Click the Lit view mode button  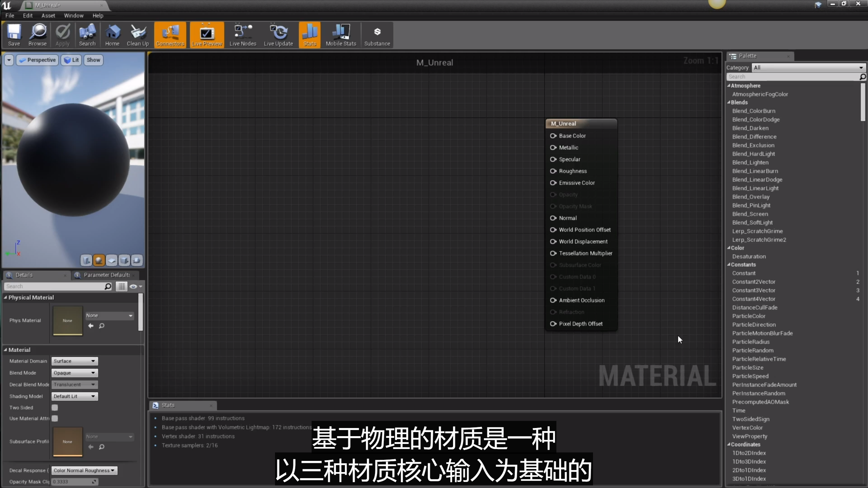click(x=71, y=60)
